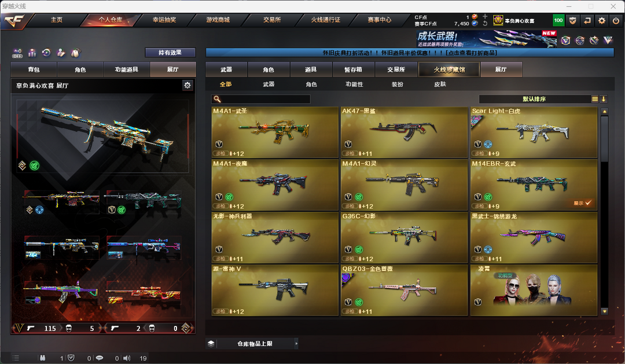Click the CF logo in the top bar
Viewport: 625px width, 364px height.
(x=14, y=21)
